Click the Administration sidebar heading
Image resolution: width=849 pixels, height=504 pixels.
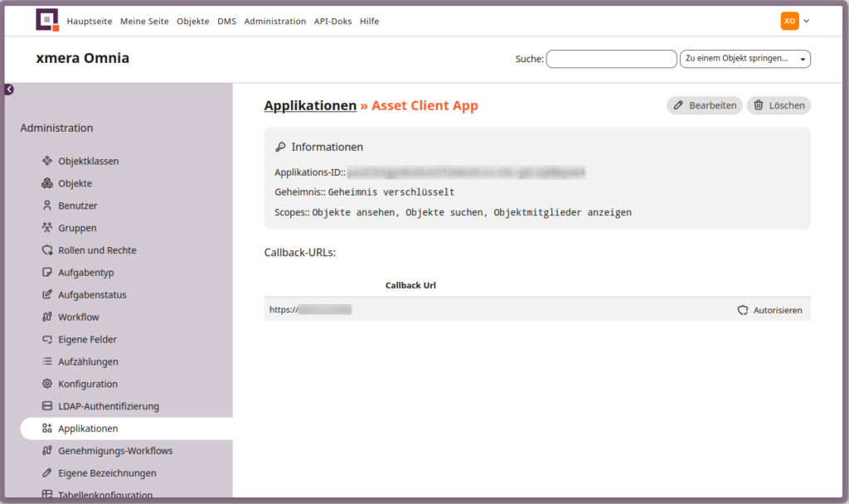pyautogui.click(x=57, y=128)
